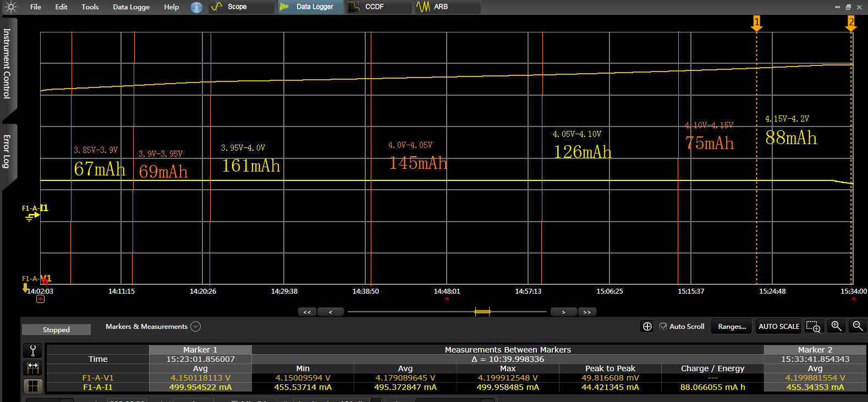868x402 pixels.
Task: Open the ARB waveform tab
Action: (x=448, y=7)
